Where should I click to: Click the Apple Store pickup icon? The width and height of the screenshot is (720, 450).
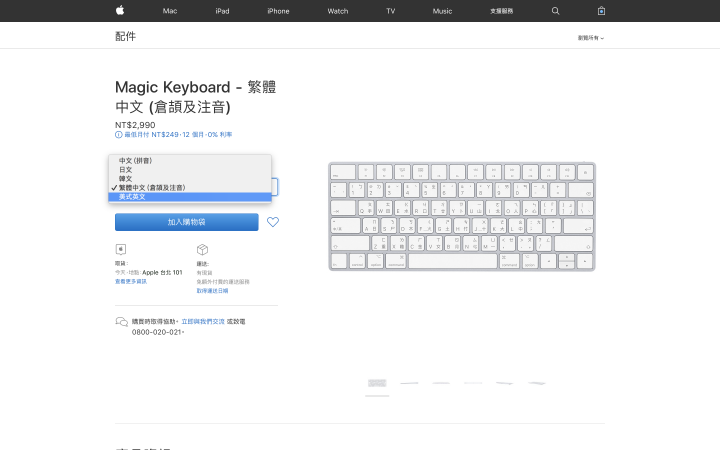tap(120, 249)
